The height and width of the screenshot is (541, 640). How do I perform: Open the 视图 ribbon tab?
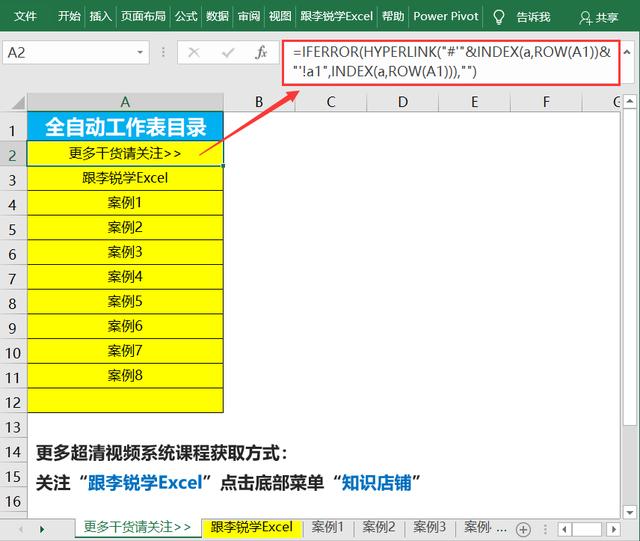coord(280,17)
